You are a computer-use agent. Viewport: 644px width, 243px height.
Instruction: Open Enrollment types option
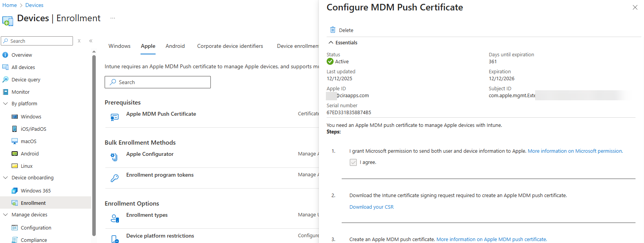coord(147,215)
